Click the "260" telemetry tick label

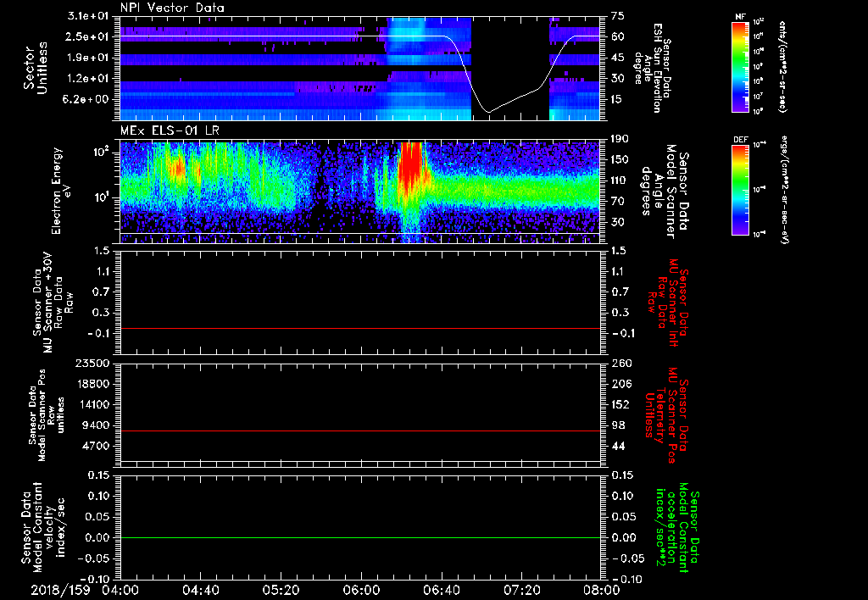click(x=621, y=364)
